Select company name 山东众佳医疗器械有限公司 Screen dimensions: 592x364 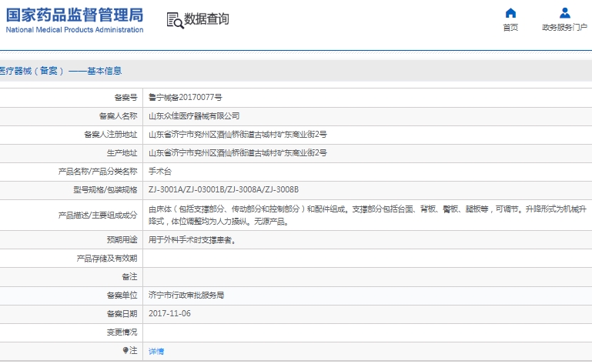pyautogui.click(x=194, y=116)
